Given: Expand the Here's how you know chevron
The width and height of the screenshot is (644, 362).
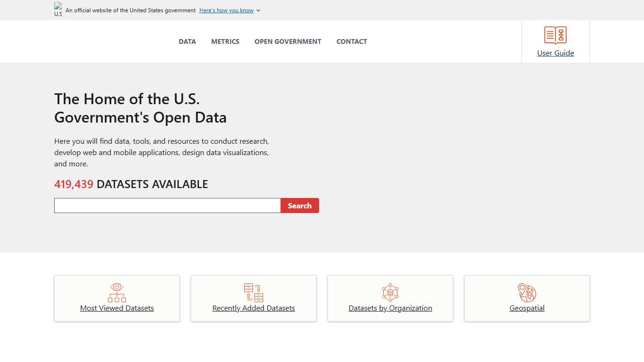Looking at the screenshot, I should pos(258,10).
